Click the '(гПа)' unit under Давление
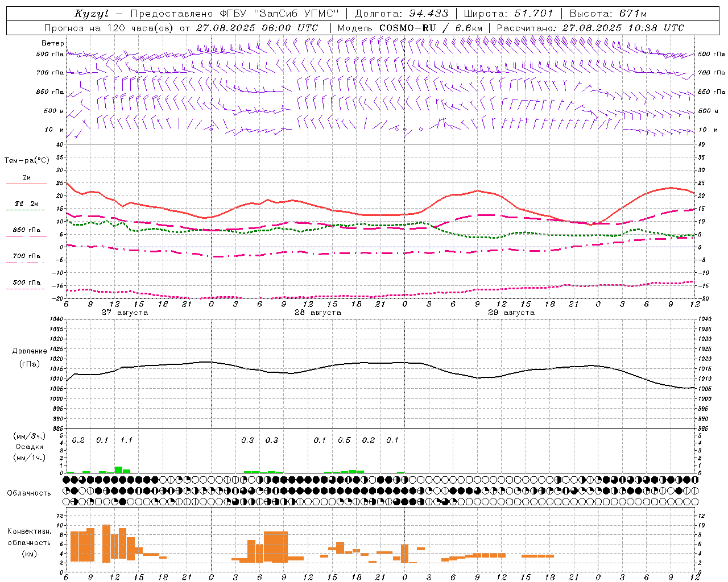 coord(30,364)
